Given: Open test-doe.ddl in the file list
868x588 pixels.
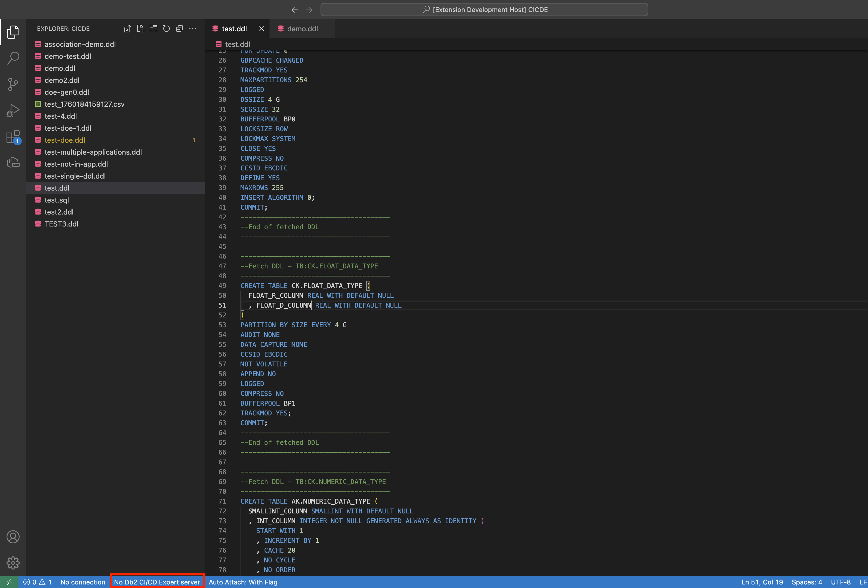Looking at the screenshot, I should (x=65, y=140).
